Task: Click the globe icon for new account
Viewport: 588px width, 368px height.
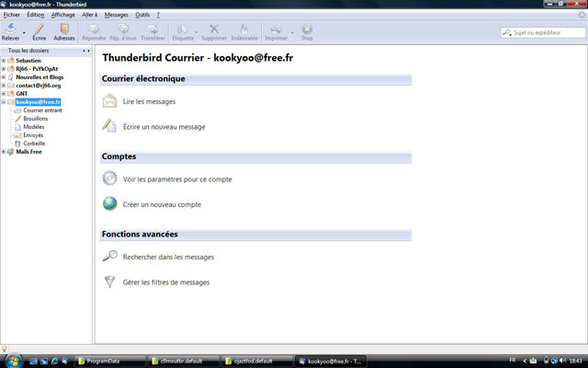Action: pyautogui.click(x=110, y=203)
